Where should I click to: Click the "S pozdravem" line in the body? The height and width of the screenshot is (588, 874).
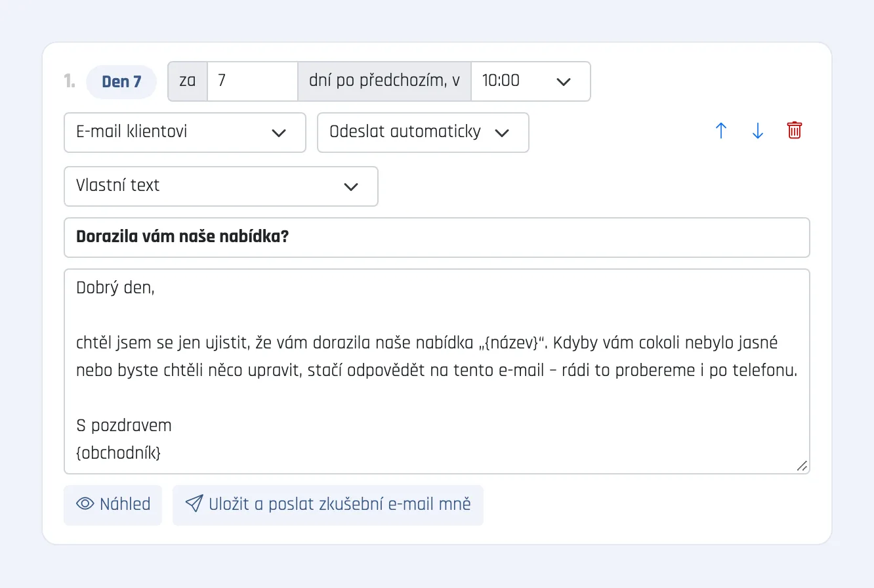124,425
